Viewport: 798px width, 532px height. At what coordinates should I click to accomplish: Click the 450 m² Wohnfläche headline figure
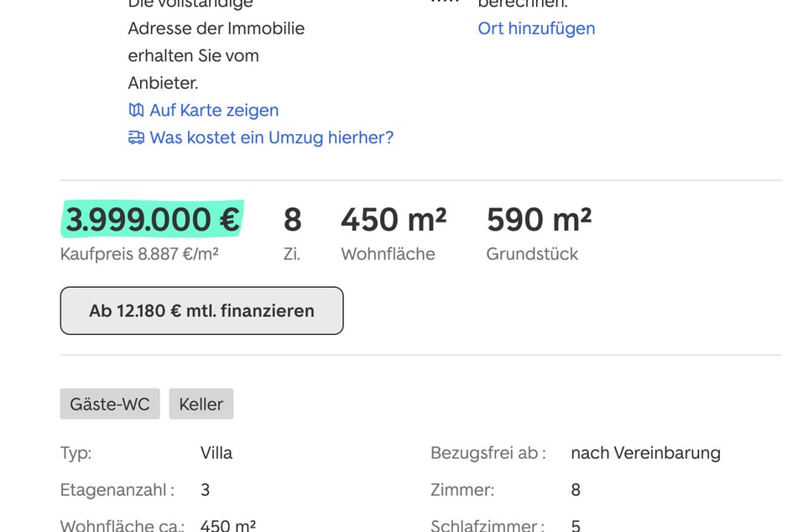coord(393,220)
